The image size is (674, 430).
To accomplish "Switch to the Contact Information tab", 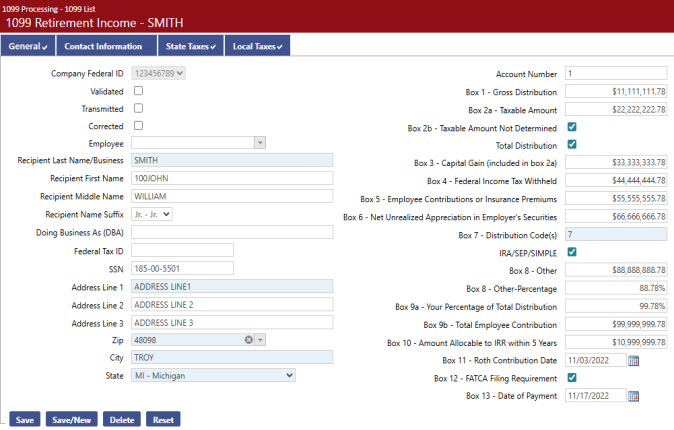I will (x=103, y=46).
